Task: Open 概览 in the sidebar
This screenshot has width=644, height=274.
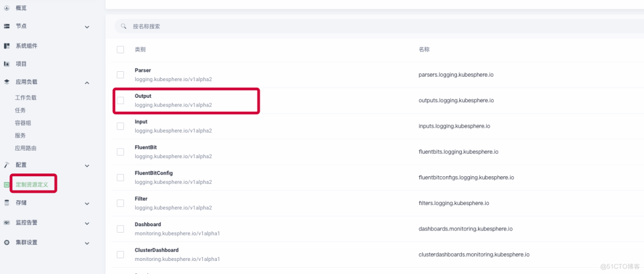Action: [x=21, y=8]
